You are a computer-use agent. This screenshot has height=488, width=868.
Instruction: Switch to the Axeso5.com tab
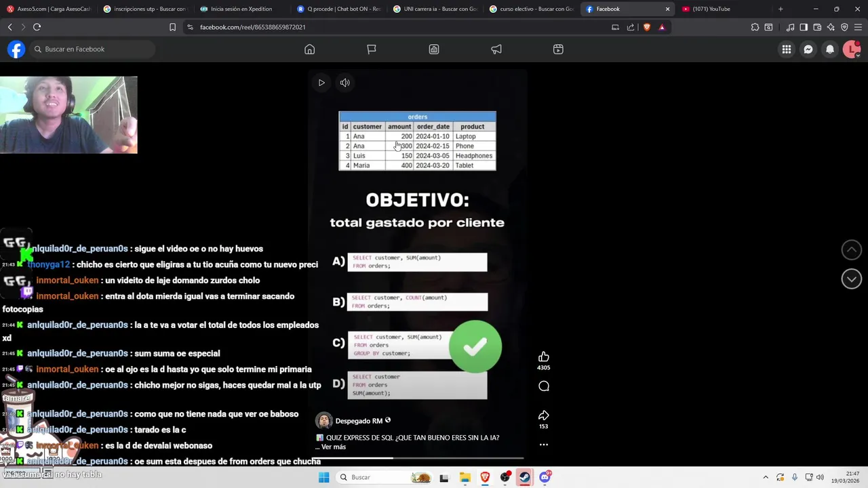coord(48,9)
